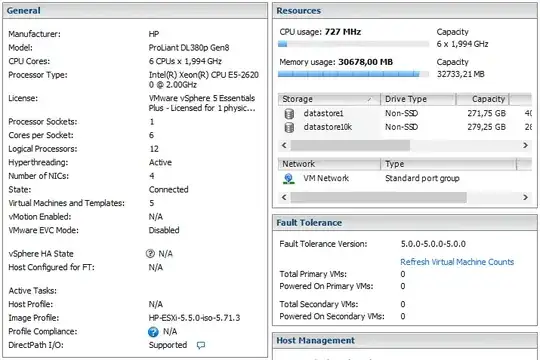This screenshot has height=360, width=540.
Task: Sort by the network Type column header
Action: (449, 164)
